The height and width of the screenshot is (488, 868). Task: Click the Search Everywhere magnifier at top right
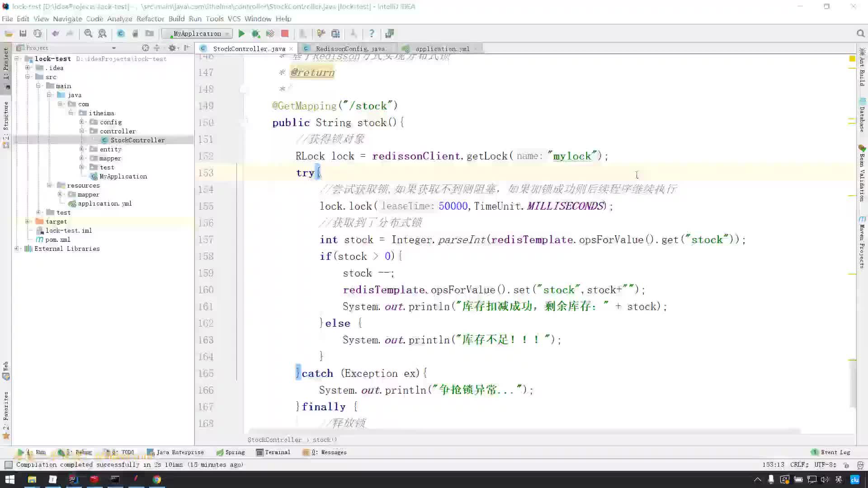[x=860, y=33]
